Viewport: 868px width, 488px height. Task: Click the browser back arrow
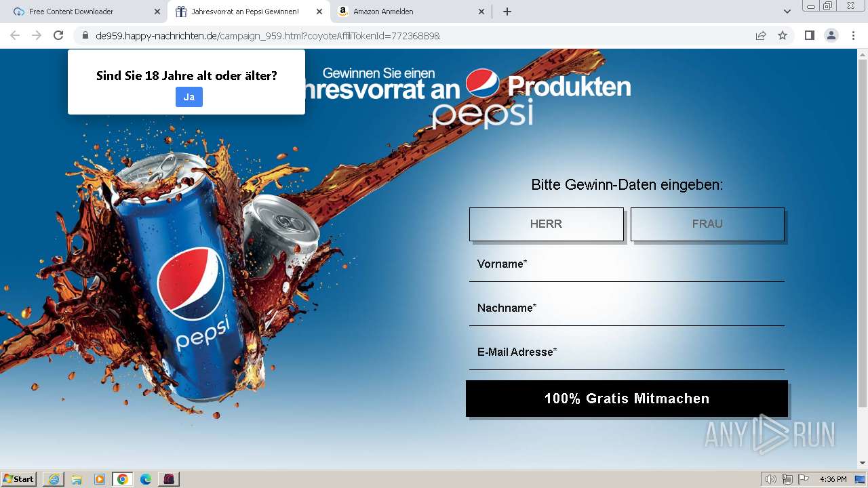pyautogui.click(x=15, y=35)
